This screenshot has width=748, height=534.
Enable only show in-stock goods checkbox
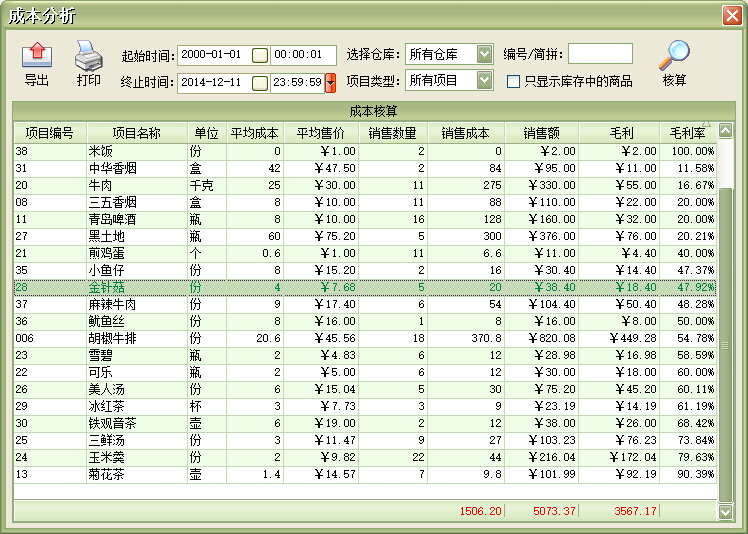coord(514,81)
